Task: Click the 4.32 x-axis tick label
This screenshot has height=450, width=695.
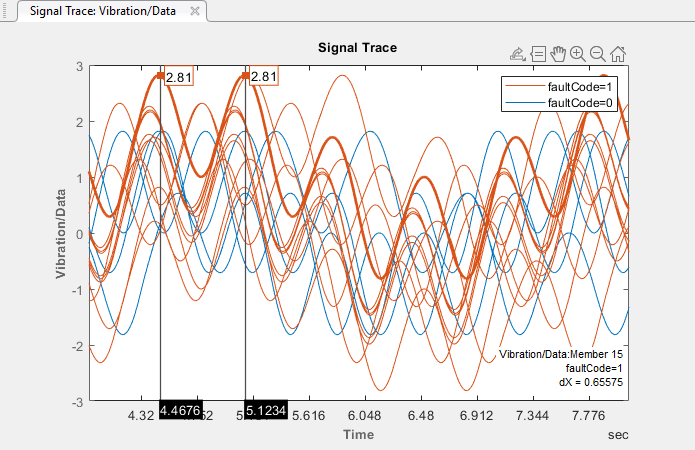Action: click(x=141, y=415)
